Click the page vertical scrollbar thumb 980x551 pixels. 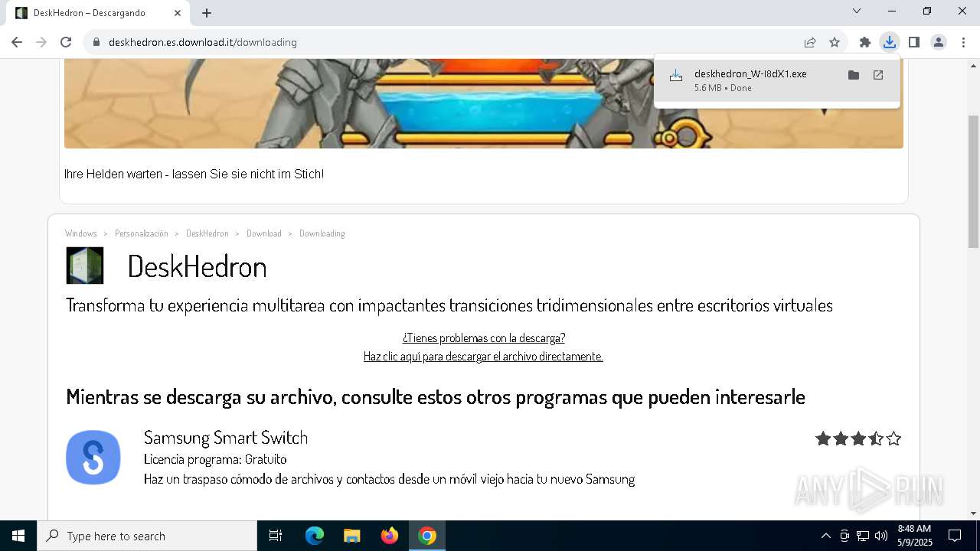tap(973, 181)
